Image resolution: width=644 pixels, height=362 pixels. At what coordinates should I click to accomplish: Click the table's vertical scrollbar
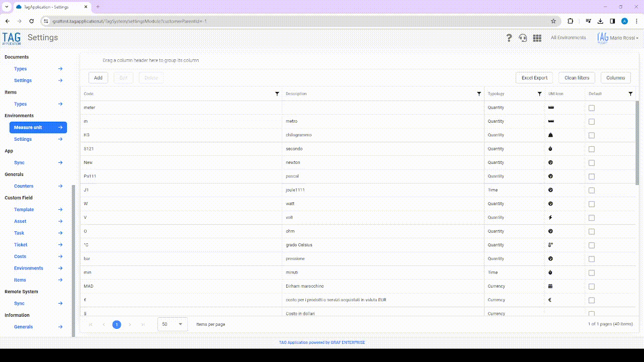[x=637, y=143]
